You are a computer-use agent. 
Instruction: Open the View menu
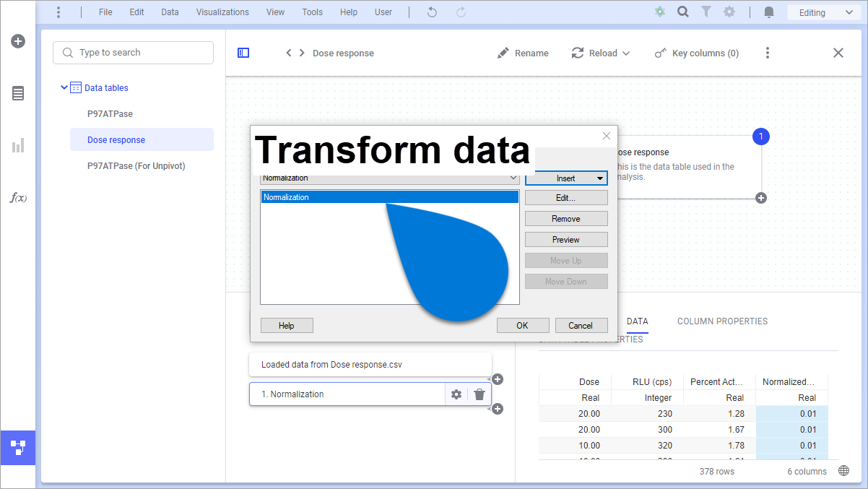pos(275,12)
